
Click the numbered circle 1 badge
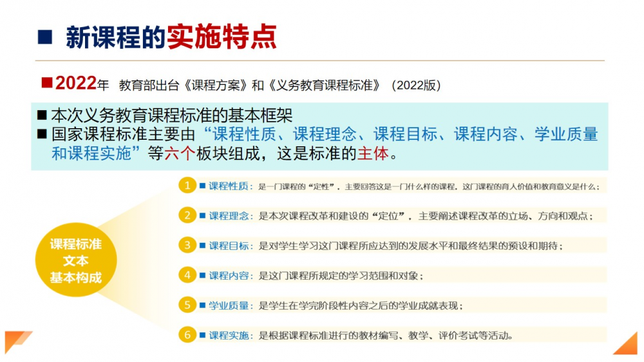click(x=187, y=186)
